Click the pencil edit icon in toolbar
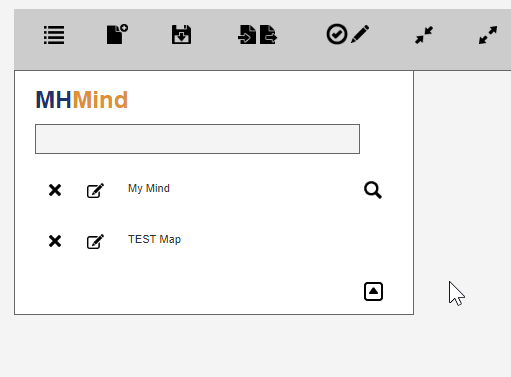 pyautogui.click(x=360, y=34)
